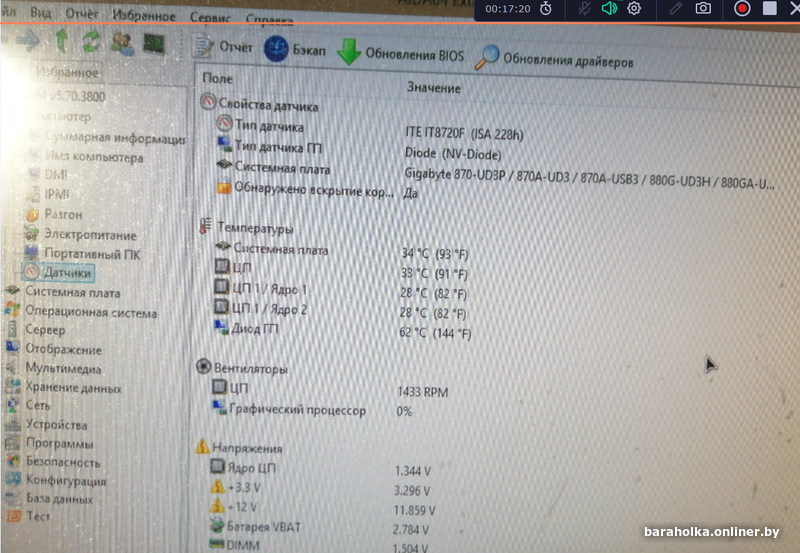Open Мультимедиа tree node
Screen dimensions: 800x553
pos(54,368)
